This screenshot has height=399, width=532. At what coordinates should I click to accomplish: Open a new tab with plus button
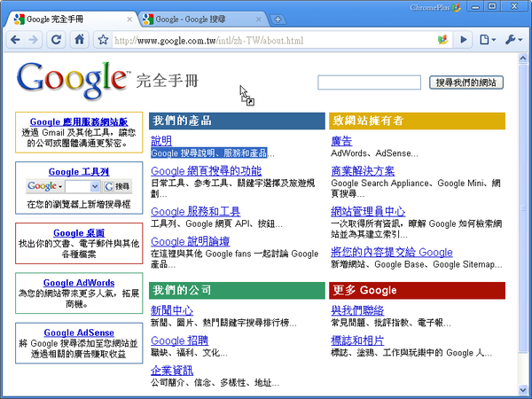pyautogui.click(x=278, y=20)
